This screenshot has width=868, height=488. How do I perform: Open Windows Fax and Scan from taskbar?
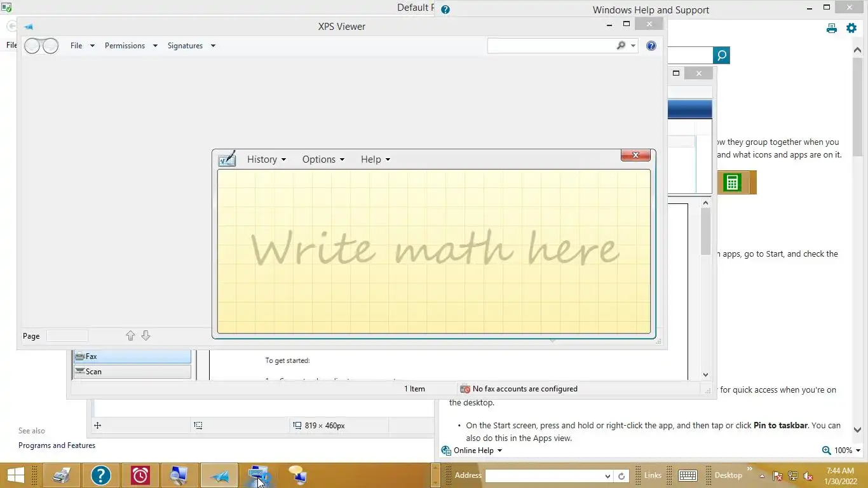[x=62, y=475]
